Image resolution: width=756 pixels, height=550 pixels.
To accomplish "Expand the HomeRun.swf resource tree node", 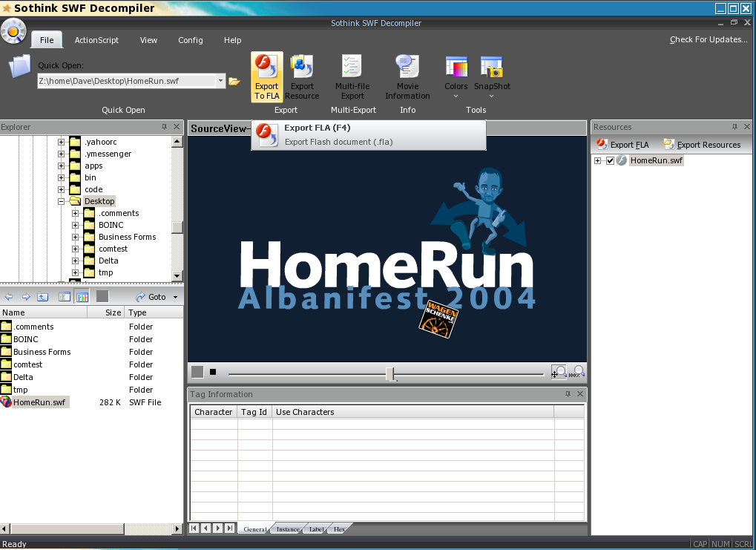I will (x=598, y=160).
